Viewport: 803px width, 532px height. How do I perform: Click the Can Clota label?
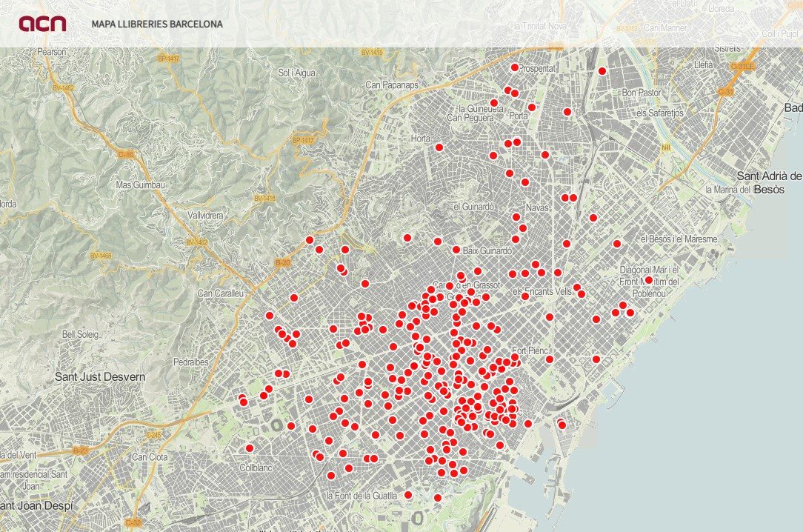150,456
